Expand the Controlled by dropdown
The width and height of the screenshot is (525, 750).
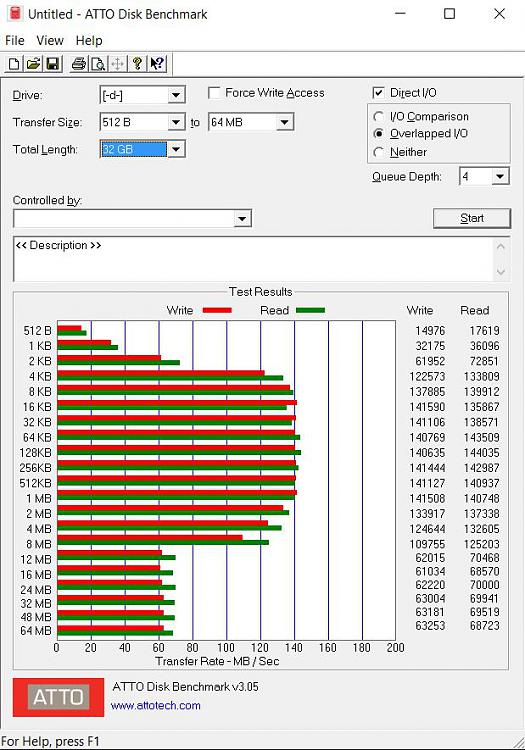point(242,219)
